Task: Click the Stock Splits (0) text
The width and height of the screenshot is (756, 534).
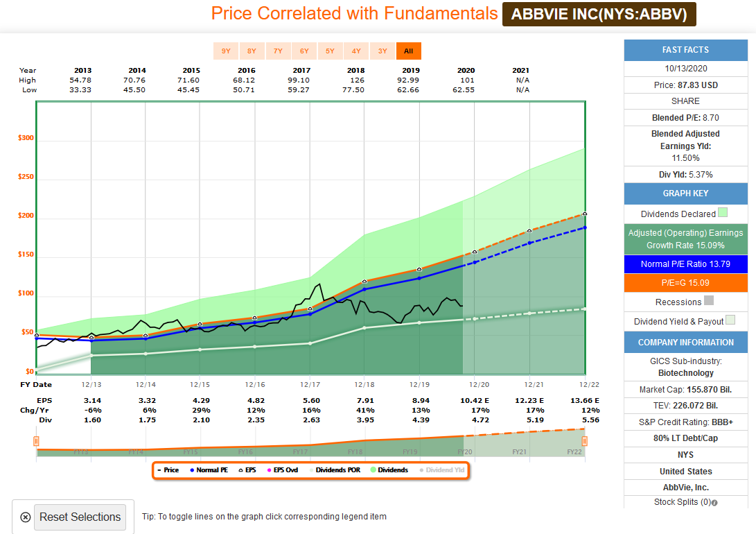Action: pyautogui.click(x=683, y=502)
